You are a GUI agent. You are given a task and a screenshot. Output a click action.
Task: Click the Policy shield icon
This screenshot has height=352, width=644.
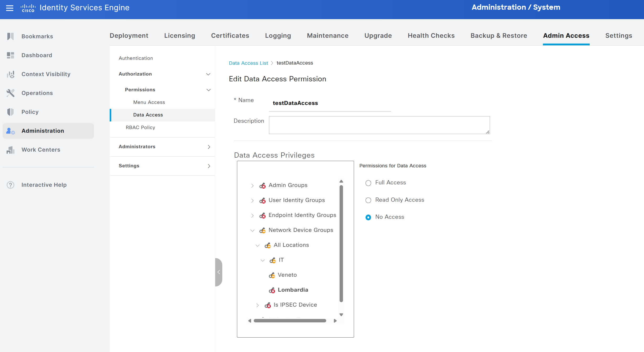click(10, 112)
